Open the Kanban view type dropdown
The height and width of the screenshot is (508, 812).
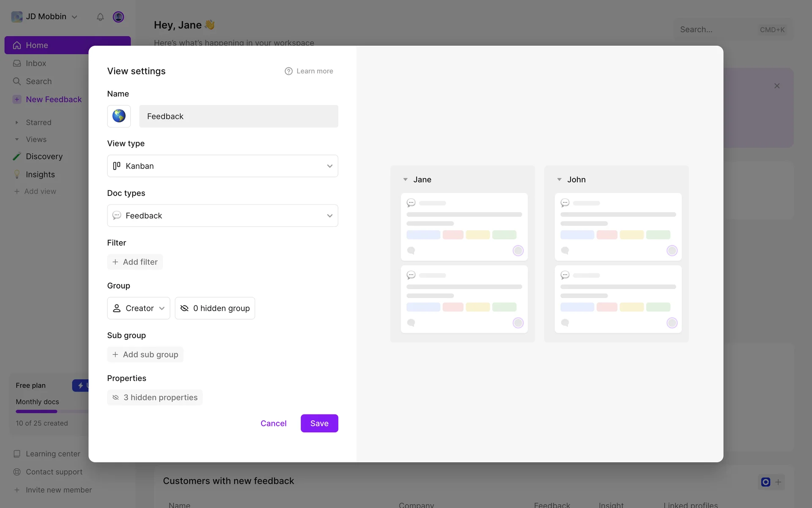(222, 166)
